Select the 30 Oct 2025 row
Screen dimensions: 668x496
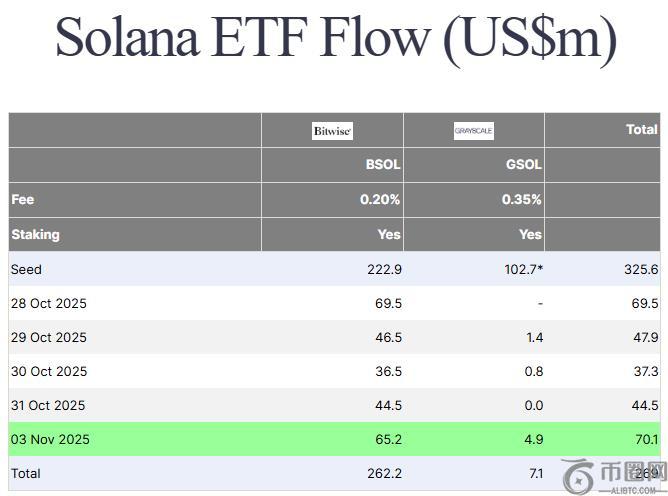pyautogui.click(x=49, y=372)
